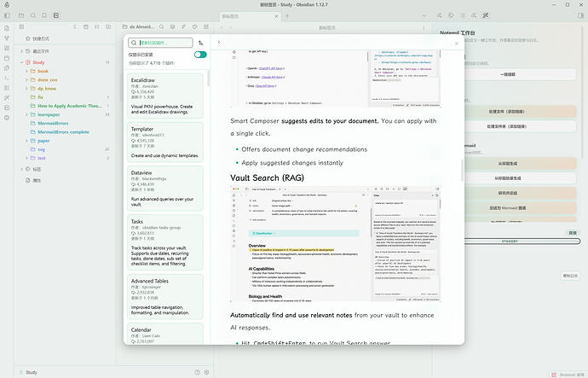
Task: Click the Mermaid diagram button in Notemd panel
Action: point(520,207)
